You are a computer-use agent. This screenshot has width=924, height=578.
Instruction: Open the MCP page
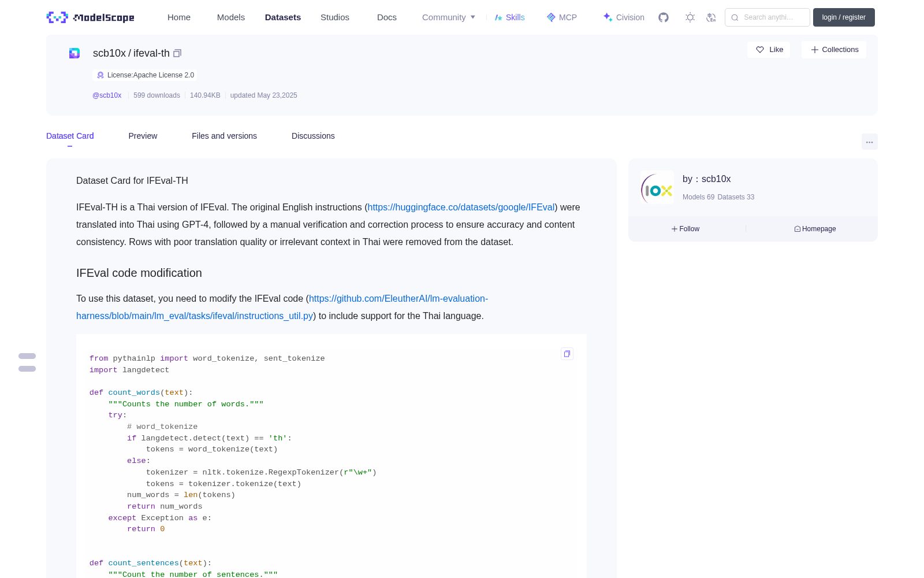point(562,17)
